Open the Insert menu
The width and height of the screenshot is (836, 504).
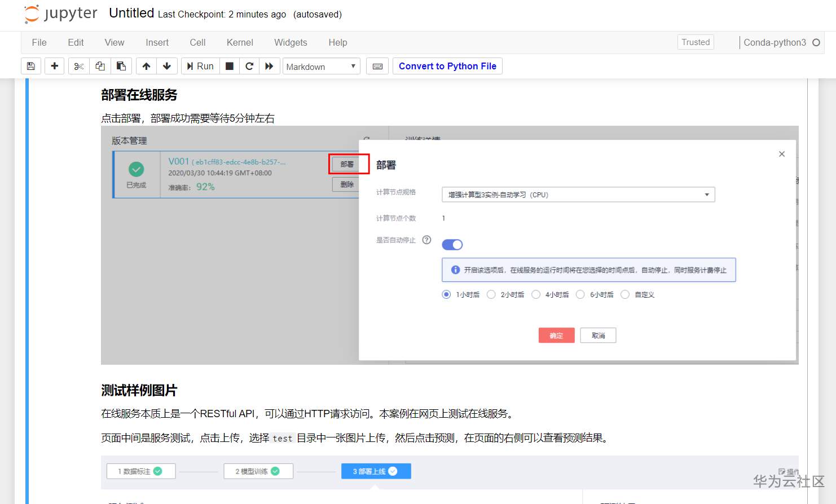coord(157,42)
